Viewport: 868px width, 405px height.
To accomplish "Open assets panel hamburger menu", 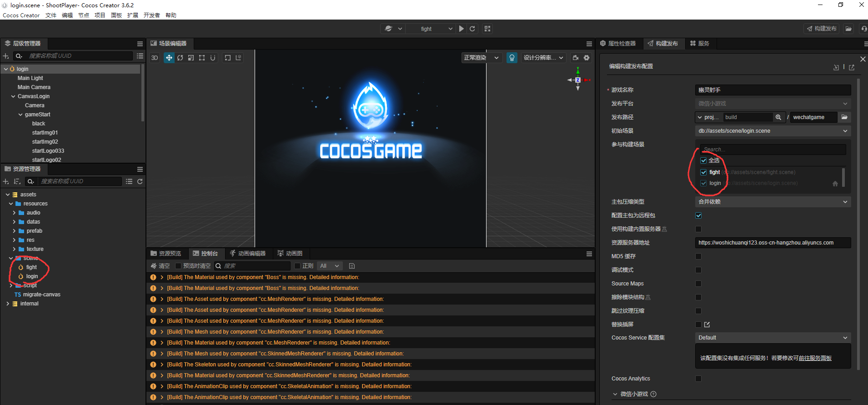I will point(140,169).
